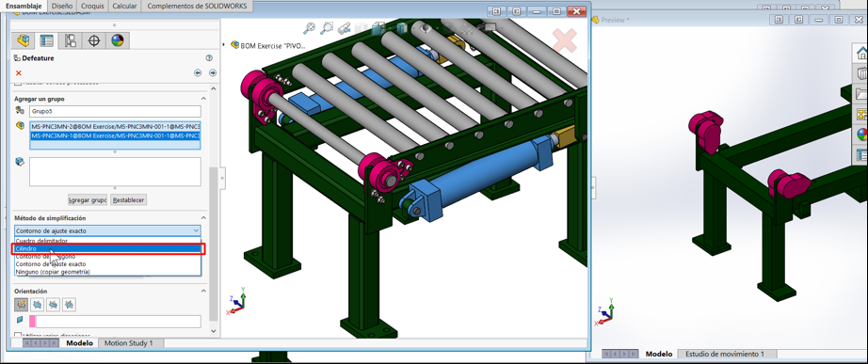
Task: Open the DimXpertManager crosshair tab
Action: pos(93,40)
